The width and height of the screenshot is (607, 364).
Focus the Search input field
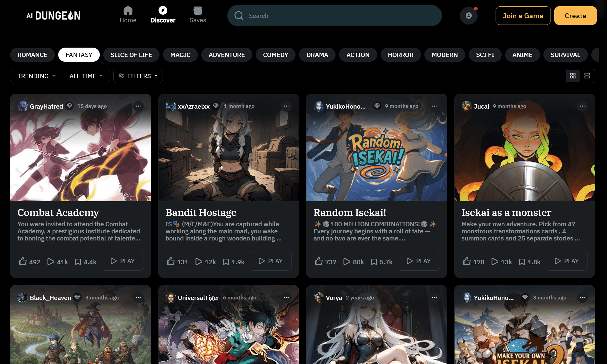pos(335,16)
